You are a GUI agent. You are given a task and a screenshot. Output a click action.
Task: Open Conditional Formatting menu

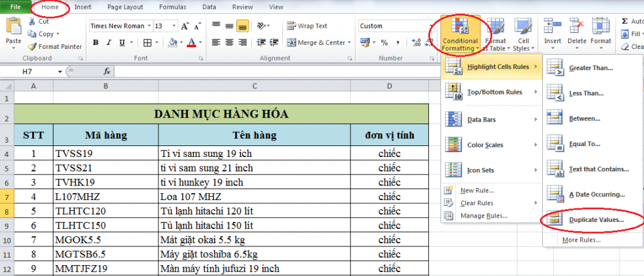click(460, 35)
